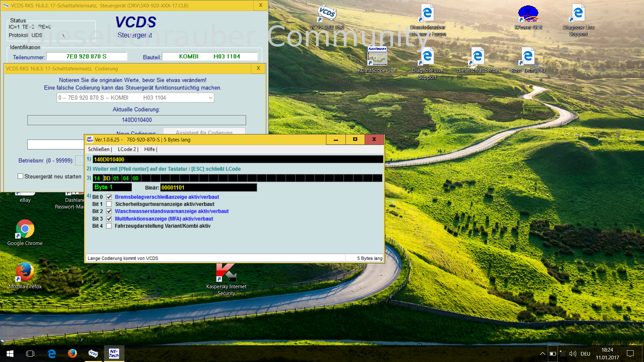
Task: Click Bremsbelagverschleißanzeige aktiv/verbaut label
Action: (167, 197)
